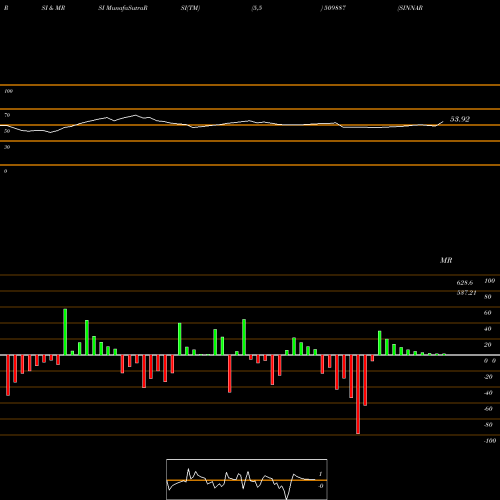
Task: Click the RSI current value label 53.92
Action: coord(460,119)
